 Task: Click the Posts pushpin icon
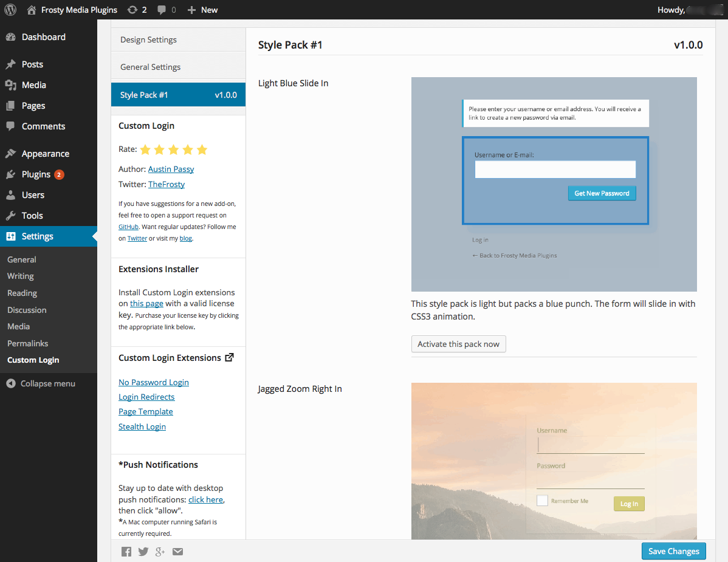[x=11, y=64]
